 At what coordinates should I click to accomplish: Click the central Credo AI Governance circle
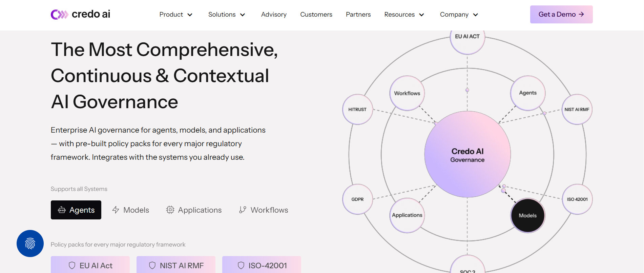468,154
